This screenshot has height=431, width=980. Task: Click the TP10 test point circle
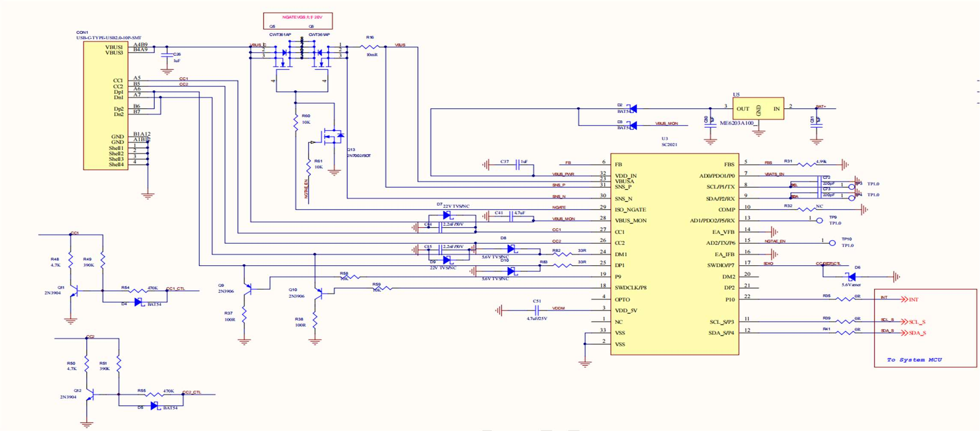[832, 243]
